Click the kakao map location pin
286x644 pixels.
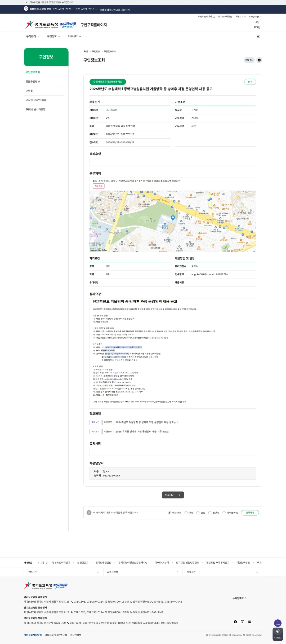pyautogui.click(x=173, y=218)
